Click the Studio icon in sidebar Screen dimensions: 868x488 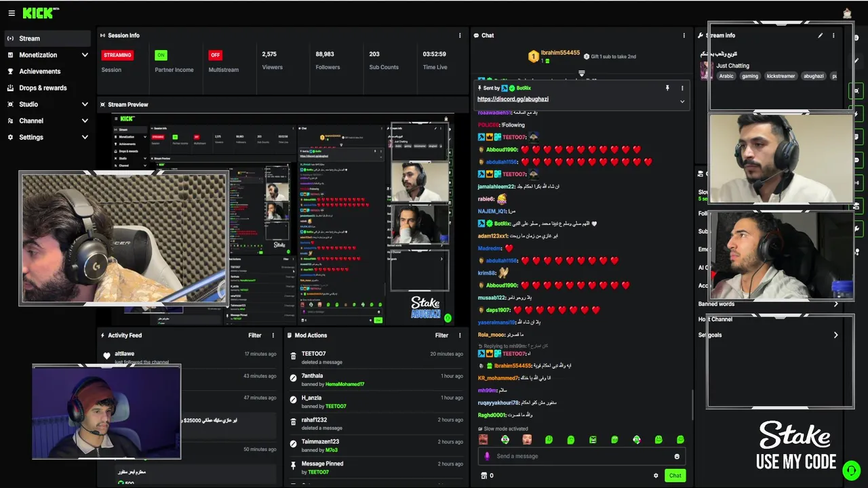[10, 104]
